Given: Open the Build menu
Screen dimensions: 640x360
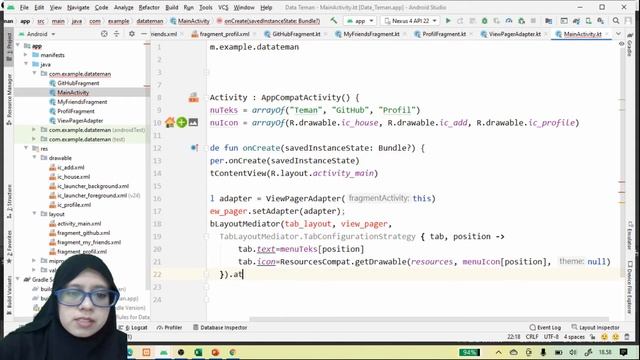Looking at the screenshot, I should [171, 7].
